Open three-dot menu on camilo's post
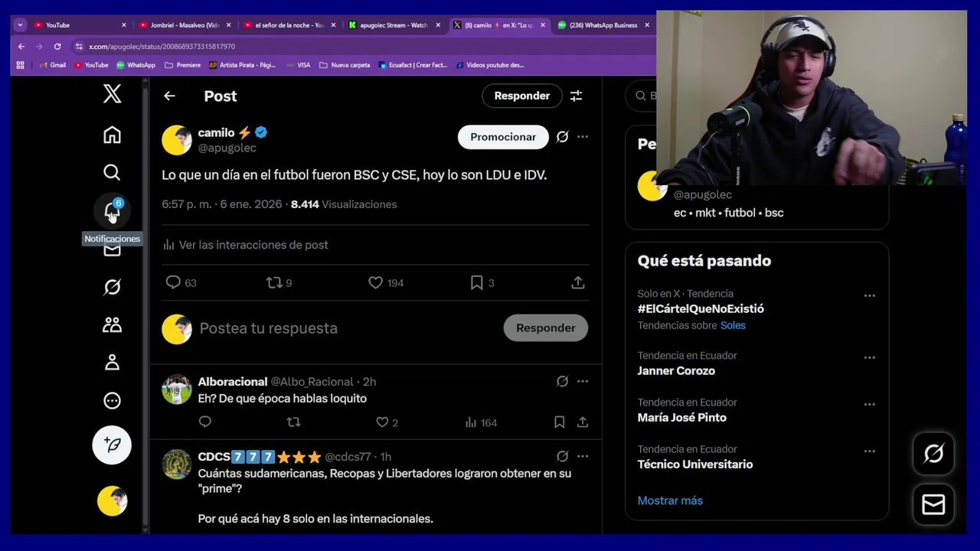The image size is (980, 551). [x=583, y=137]
